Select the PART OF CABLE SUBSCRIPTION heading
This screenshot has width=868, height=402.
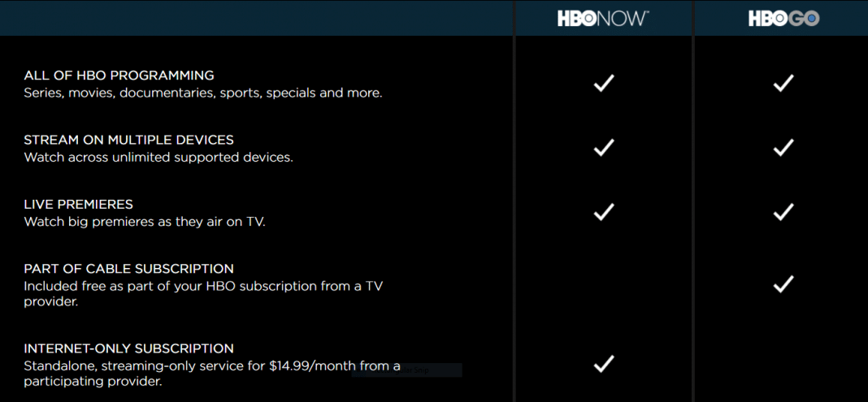128,269
